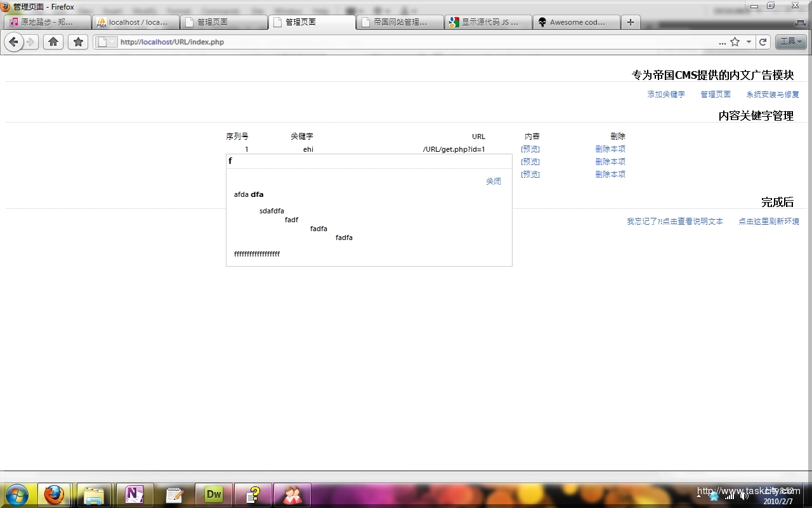Open OneNote from the taskbar
The height and width of the screenshot is (508, 812).
134,495
